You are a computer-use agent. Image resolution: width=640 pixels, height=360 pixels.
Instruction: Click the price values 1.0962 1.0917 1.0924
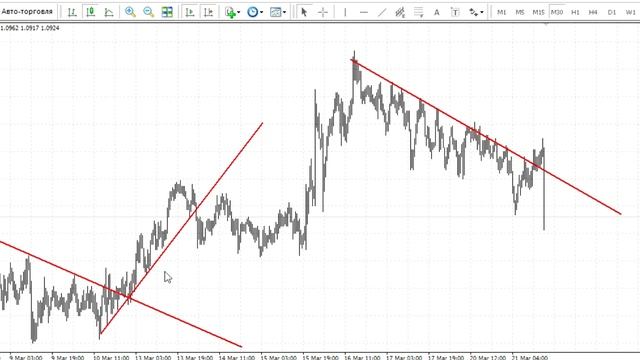click(x=30, y=28)
